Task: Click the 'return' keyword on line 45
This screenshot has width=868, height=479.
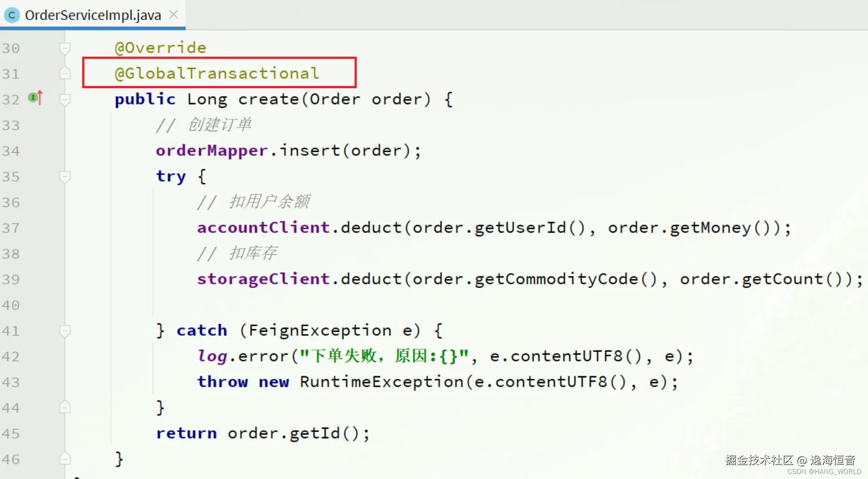Action: [x=186, y=433]
